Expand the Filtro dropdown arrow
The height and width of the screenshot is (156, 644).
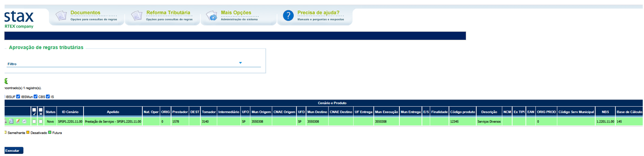pyautogui.click(x=240, y=63)
